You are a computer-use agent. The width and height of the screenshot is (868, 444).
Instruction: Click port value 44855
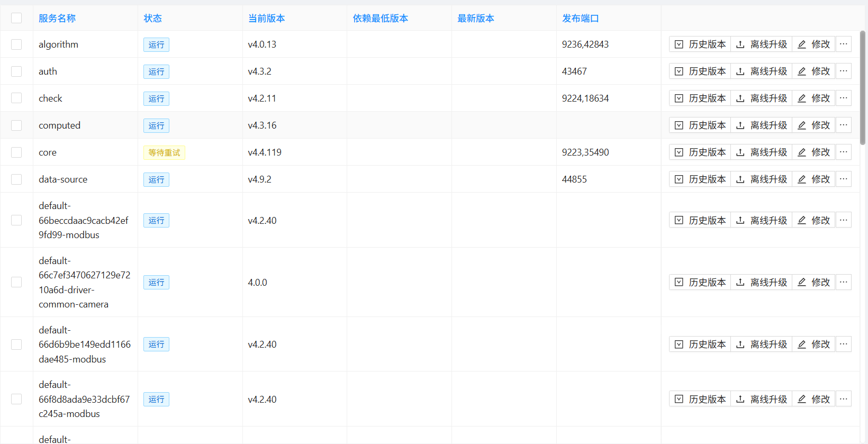574,179
